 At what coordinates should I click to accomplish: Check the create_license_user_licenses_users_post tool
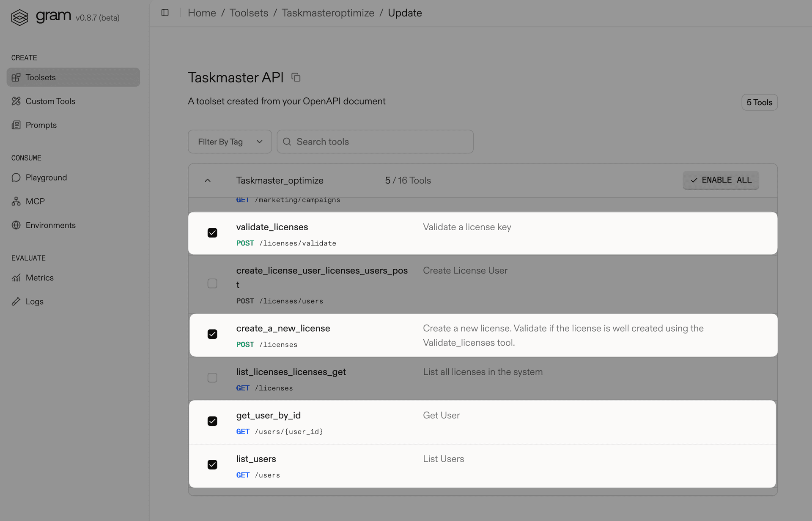click(x=212, y=284)
